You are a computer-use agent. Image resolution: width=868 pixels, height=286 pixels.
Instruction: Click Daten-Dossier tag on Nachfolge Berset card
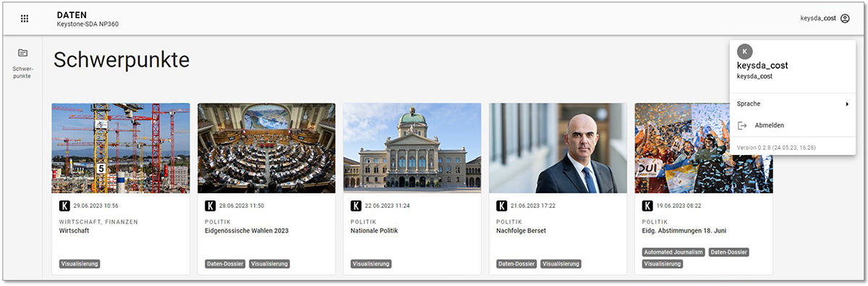click(516, 264)
